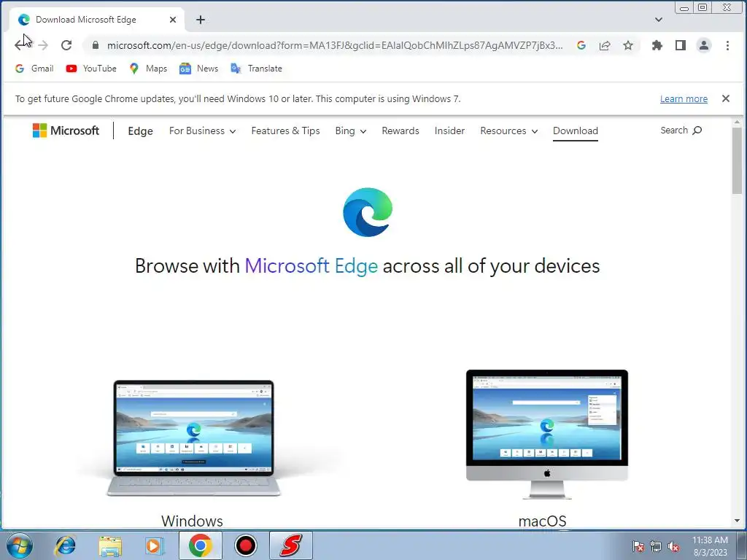Reload the current page
The image size is (747, 560).
(66, 45)
